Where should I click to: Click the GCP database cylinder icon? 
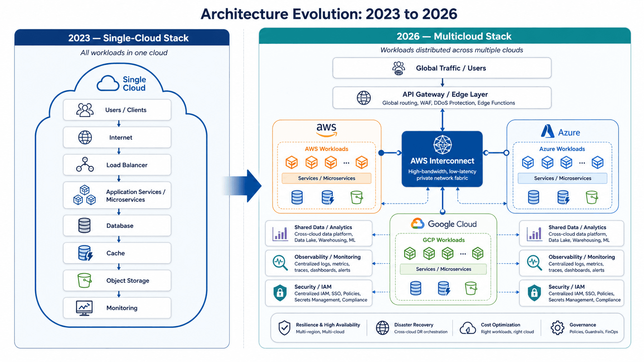[416, 288]
